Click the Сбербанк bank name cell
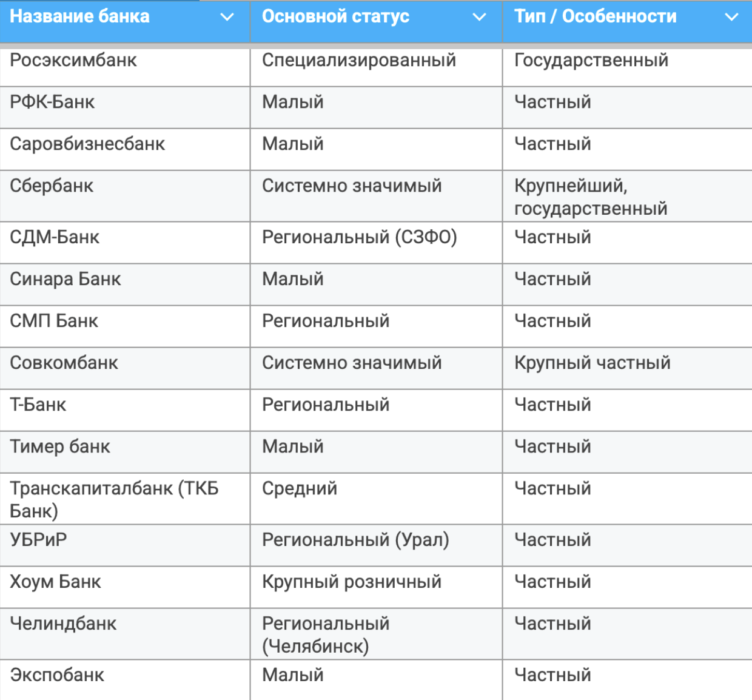 (52, 186)
